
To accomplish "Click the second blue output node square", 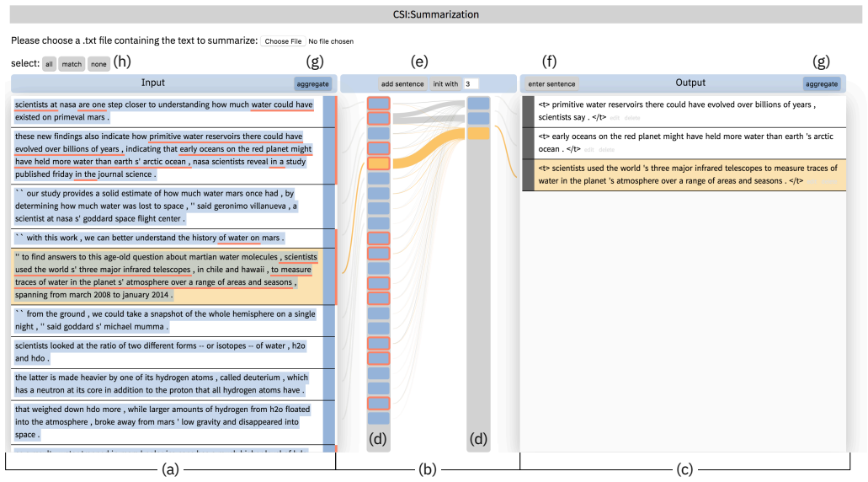I will (478, 118).
